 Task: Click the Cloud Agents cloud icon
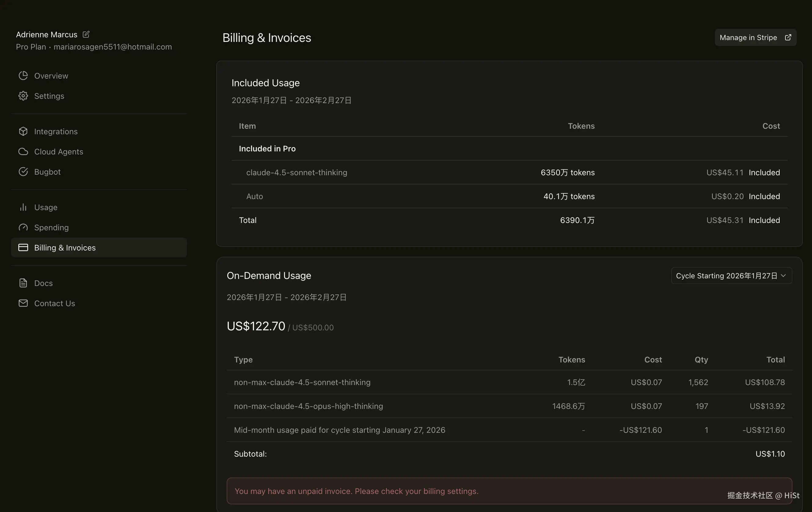(x=23, y=151)
